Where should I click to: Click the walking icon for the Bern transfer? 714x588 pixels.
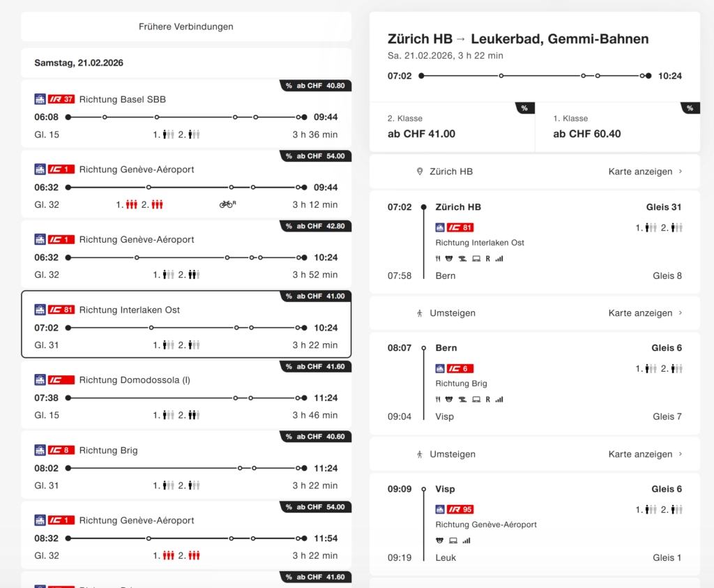click(x=419, y=313)
